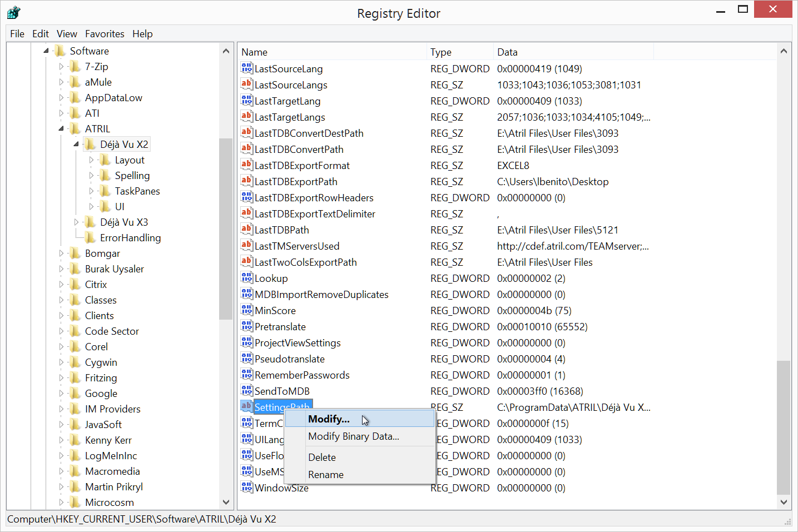The image size is (798, 532).
Task: Select the MDBImportRemoveDuplicates value name
Action: pyautogui.click(x=321, y=294)
